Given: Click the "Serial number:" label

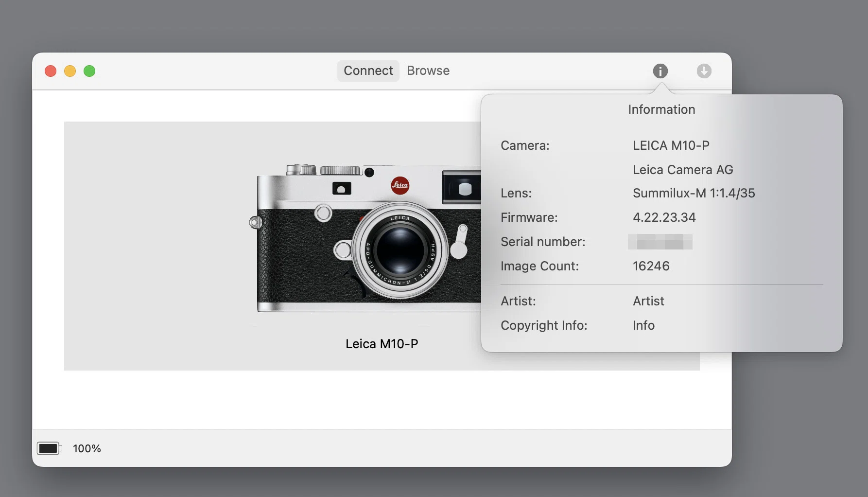Looking at the screenshot, I should (543, 242).
